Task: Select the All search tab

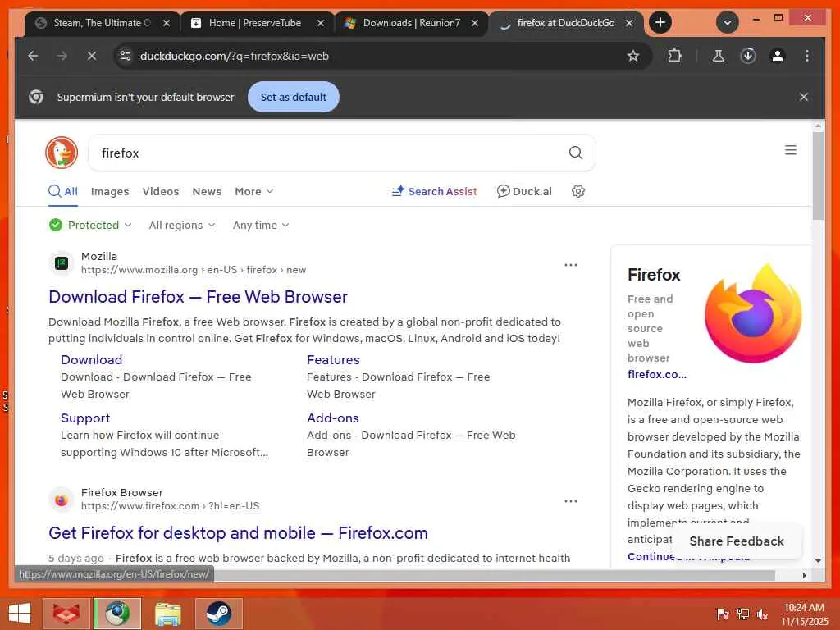Action: pos(63,191)
